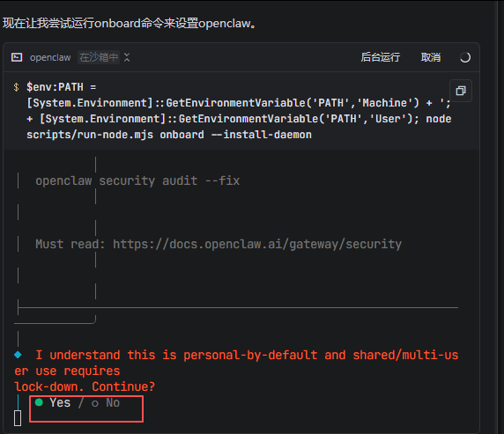Click the red Continue? prompt text
This screenshot has height=434, width=504.
(123, 386)
